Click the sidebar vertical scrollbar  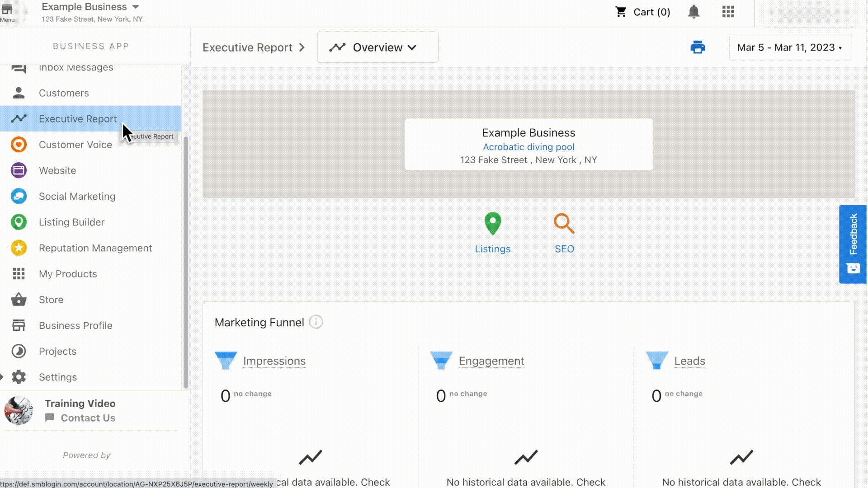click(x=185, y=262)
